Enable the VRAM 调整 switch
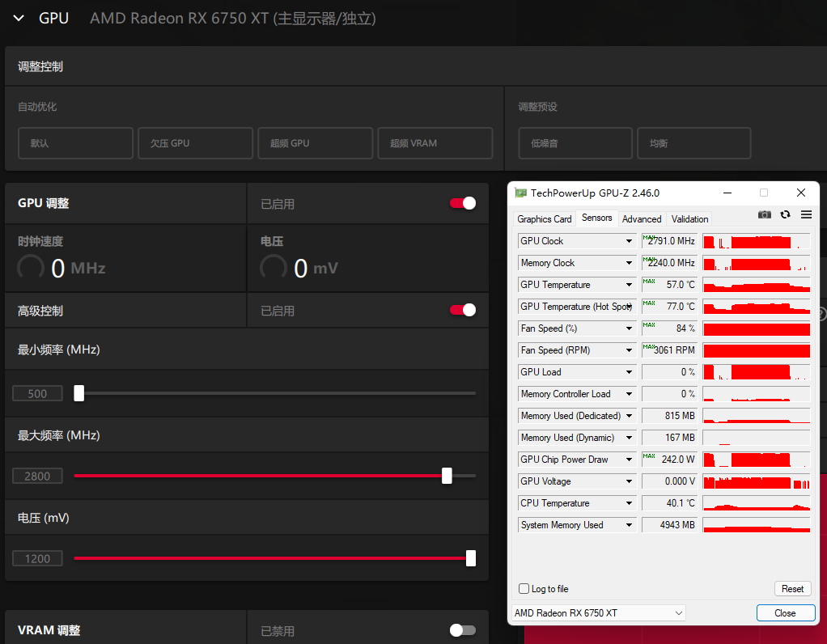 pos(463,630)
